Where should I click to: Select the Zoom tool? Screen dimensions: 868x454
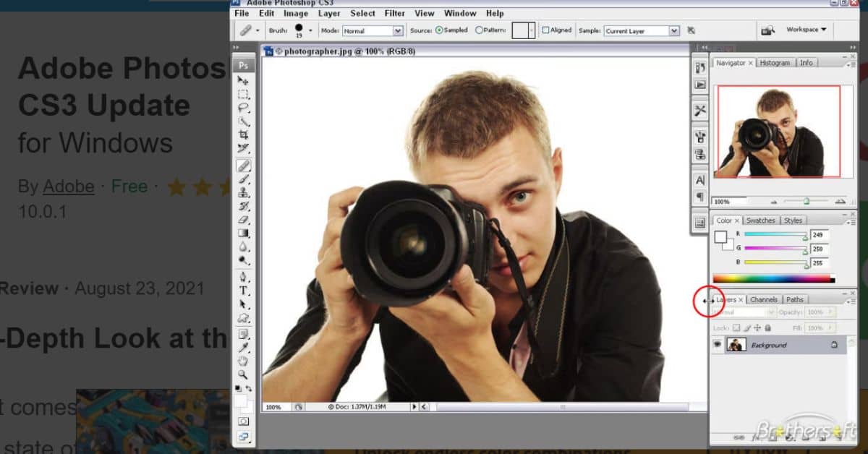point(244,375)
